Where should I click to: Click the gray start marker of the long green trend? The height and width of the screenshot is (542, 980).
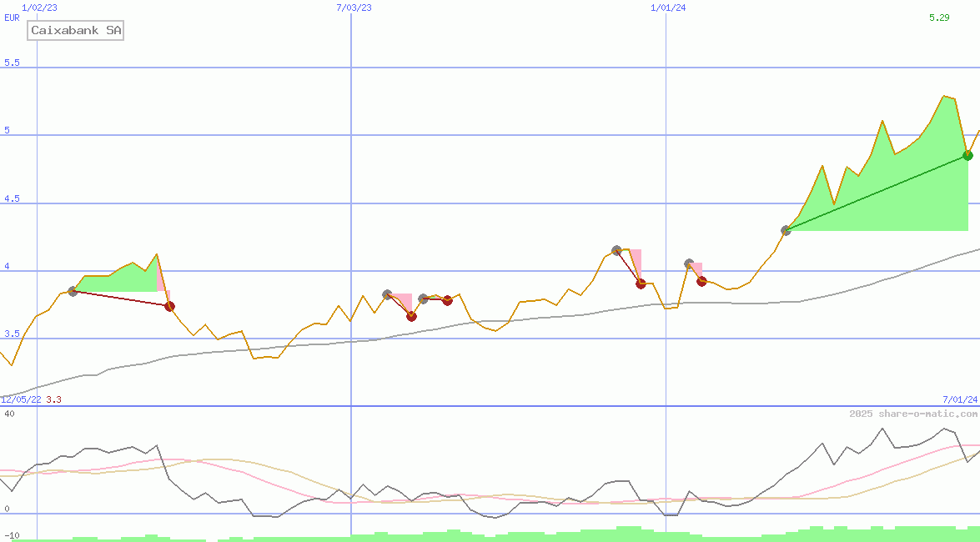click(x=785, y=229)
